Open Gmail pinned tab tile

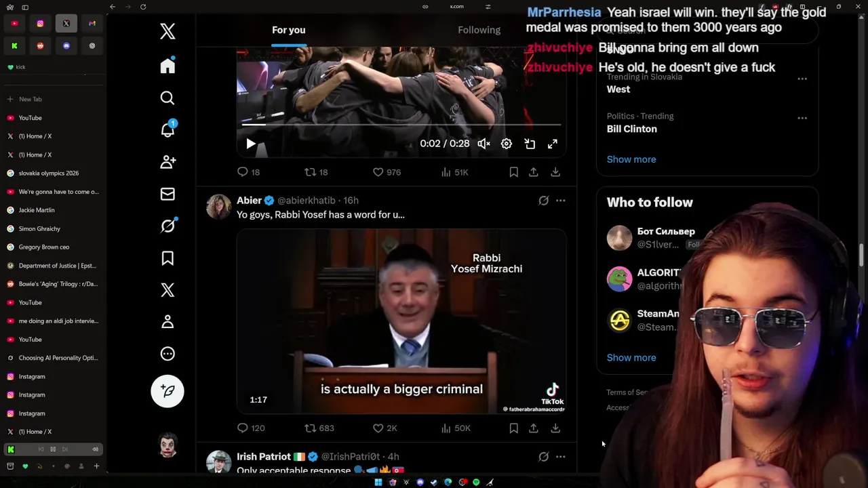pos(92,24)
